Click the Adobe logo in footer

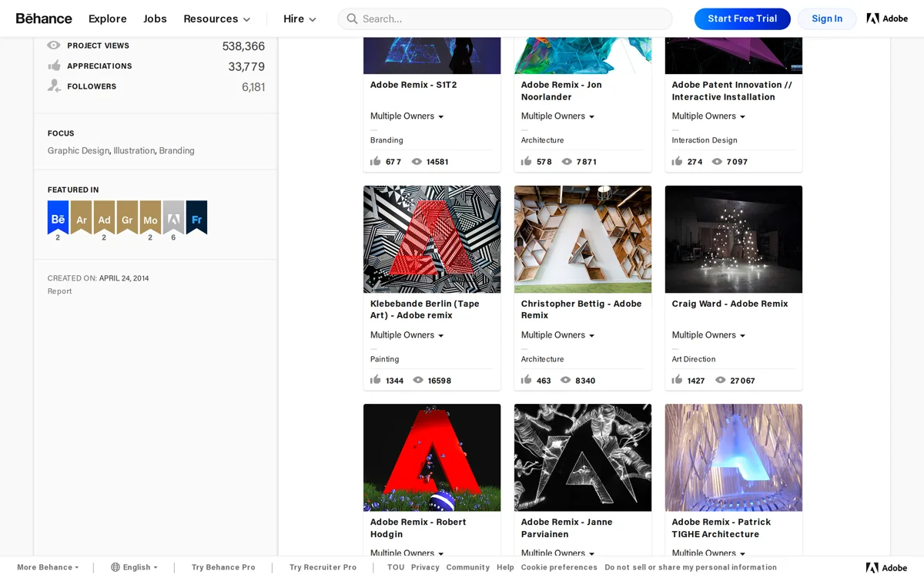tap(887, 568)
